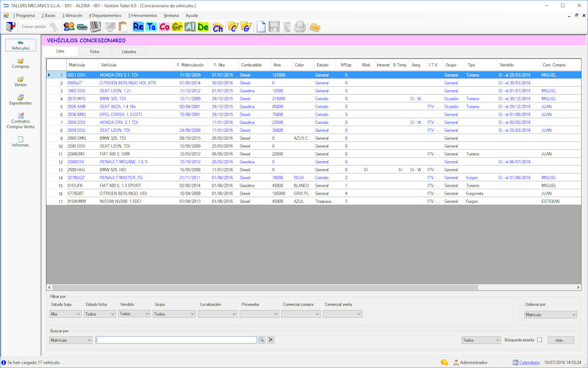
Task: Open the Ch folder toolbar icon
Action: click(218, 27)
